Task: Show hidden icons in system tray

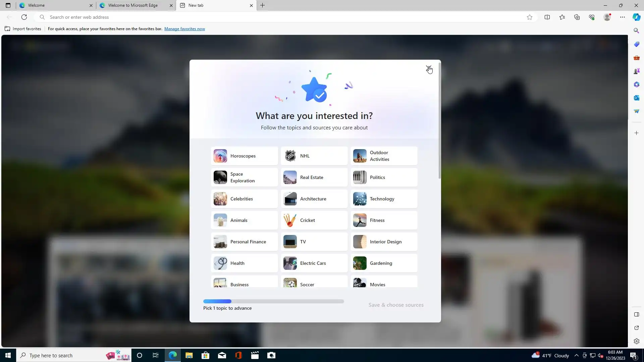Action: coord(576,355)
